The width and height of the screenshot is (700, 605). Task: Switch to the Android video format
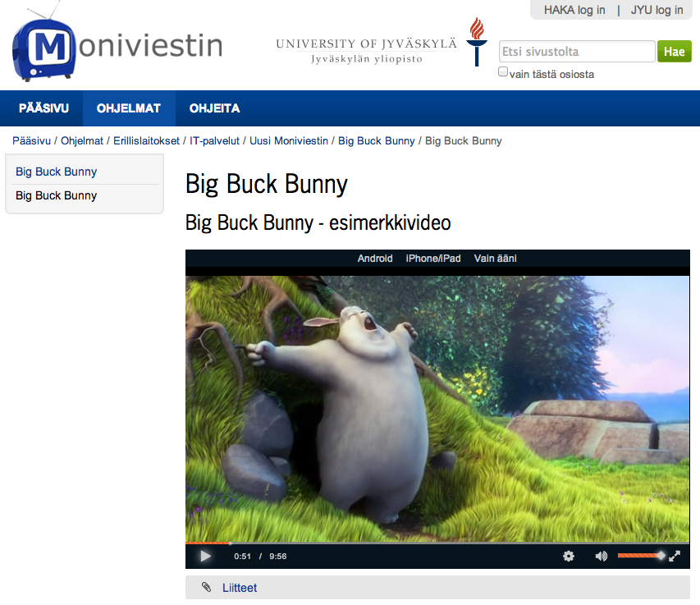click(x=375, y=259)
